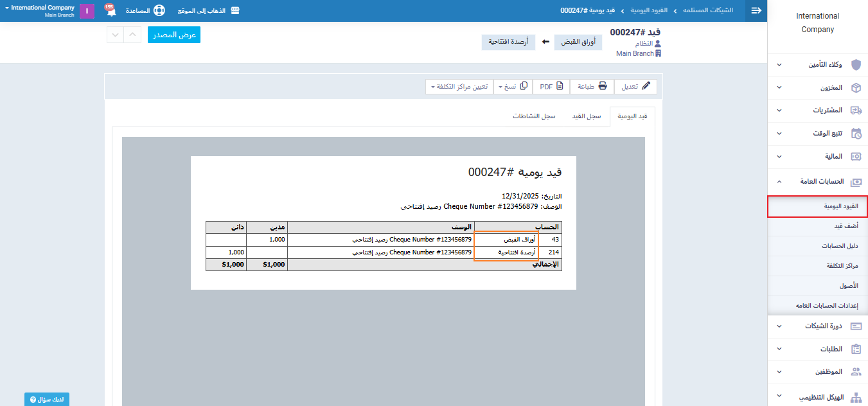Image resolution: width=868 pixels, height=406 pixels.
Task: Click the المشتريات truck icon in sidebar
Action: 855,110
